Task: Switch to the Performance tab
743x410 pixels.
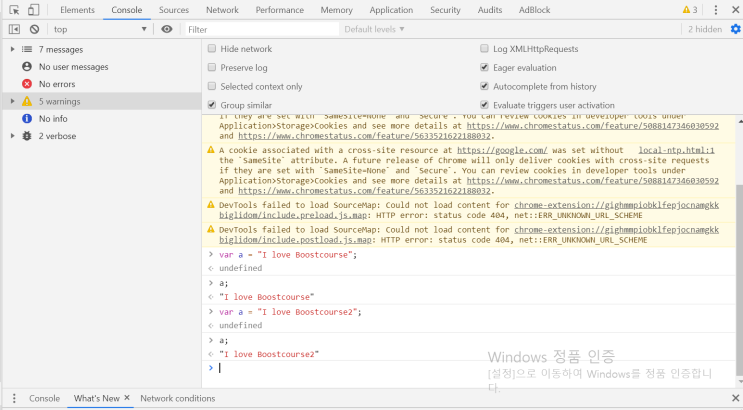Action: tap(280, 10)
